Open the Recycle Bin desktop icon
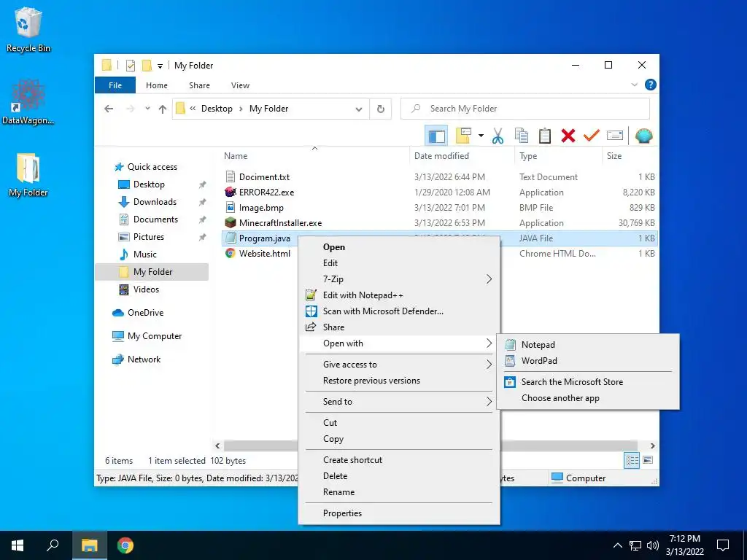The height and width of the screenshot is (560, 747). (x=28, y=30)
